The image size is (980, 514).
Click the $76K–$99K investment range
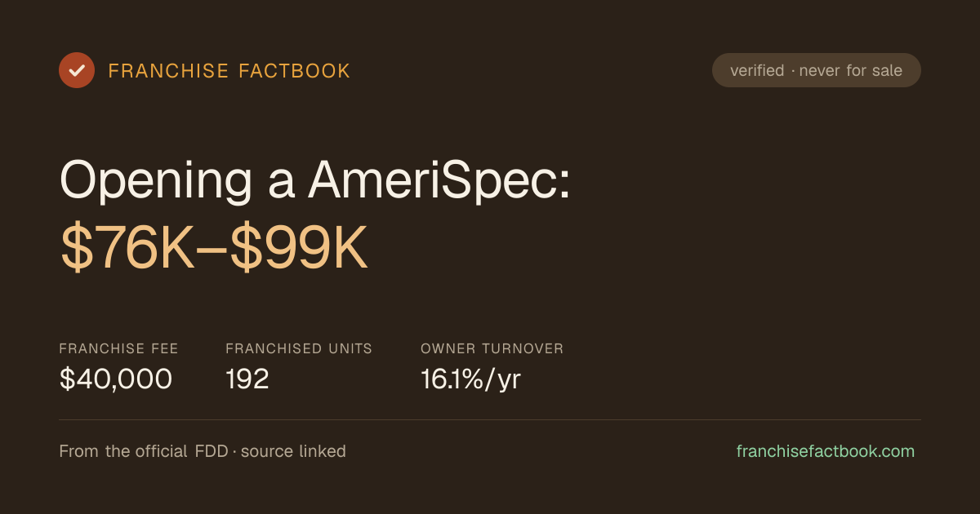click(x=215, y=250)
